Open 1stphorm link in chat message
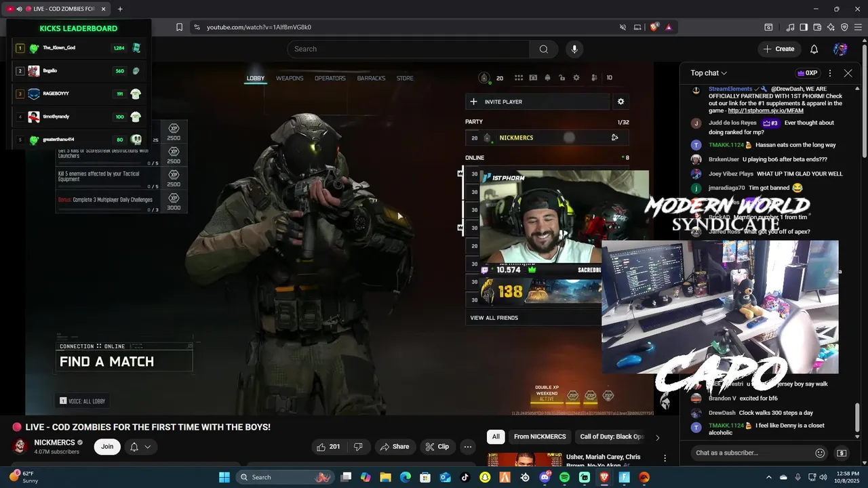Viewport: 868px width, 488px height. [766, 110]
